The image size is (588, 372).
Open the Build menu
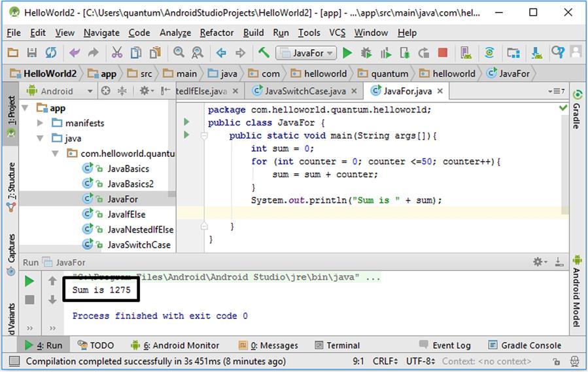point(254,33)
